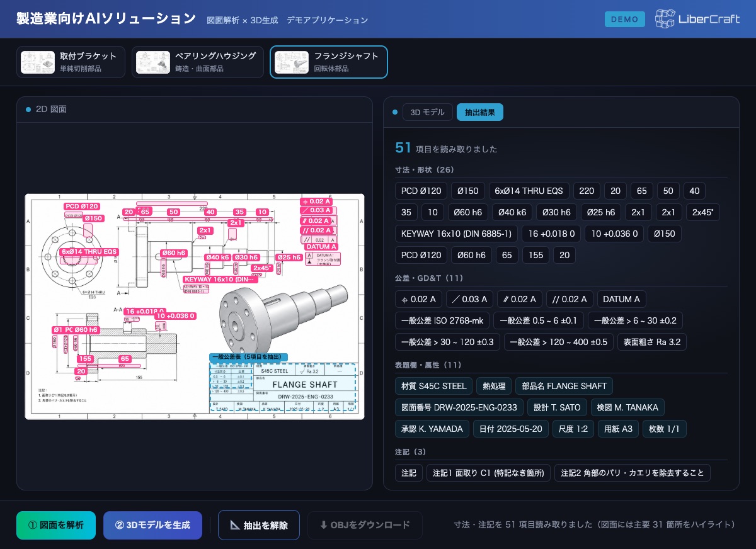Click the 6xØ14 THRU EQS drawing label
This screenshot has width=756, height=549.
click(x=89, y=252)
